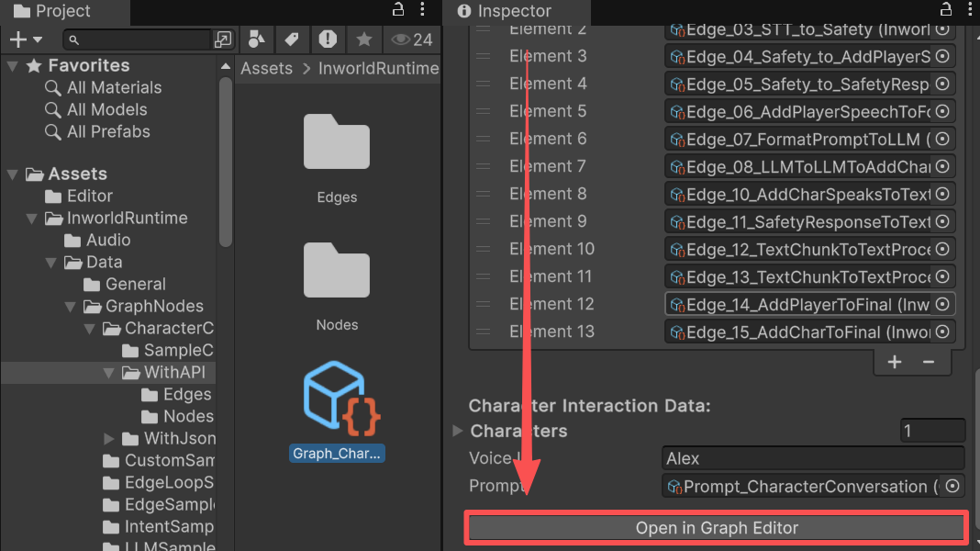Remove an element with the minus button
Screen dimensions: 980x551
click(x=929, y=362)
